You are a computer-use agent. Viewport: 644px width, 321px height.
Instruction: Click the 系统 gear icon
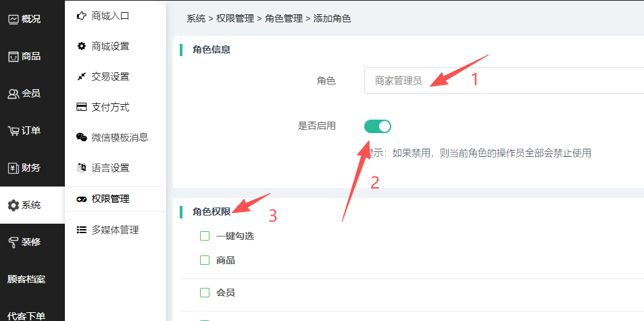[13, 205]
